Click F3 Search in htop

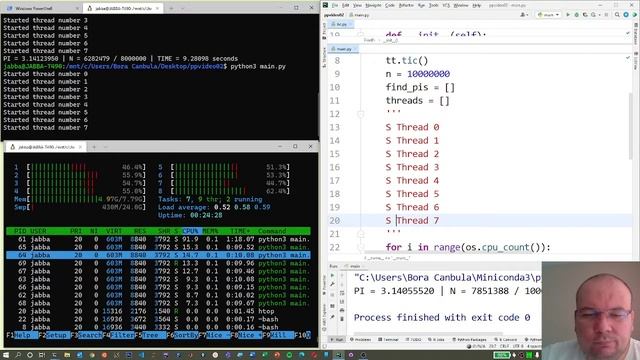pos(86,335)
